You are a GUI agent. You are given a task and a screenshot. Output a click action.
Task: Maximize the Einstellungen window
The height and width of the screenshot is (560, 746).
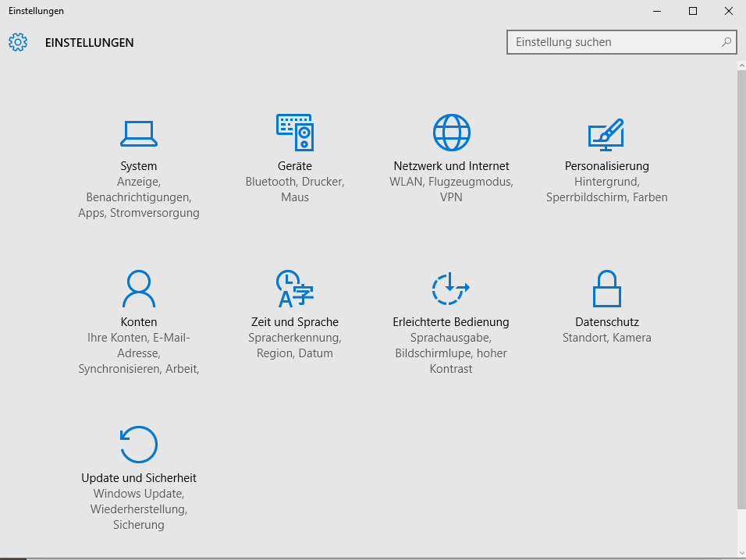[x=693, y=11]
